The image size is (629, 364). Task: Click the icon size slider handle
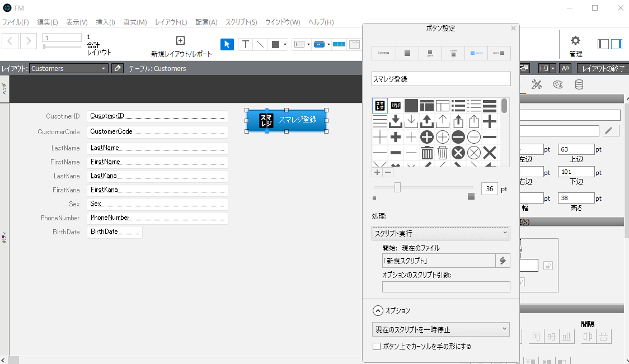click(x=397, y=187)
